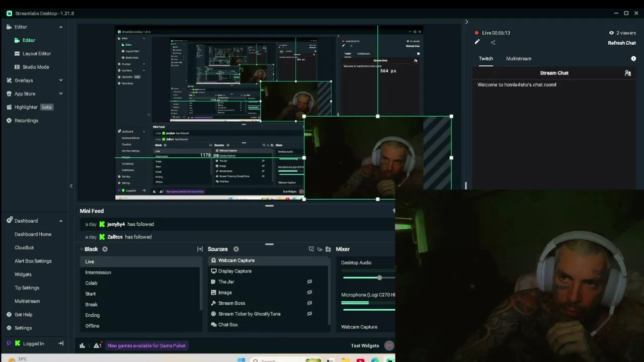
Task: Click the notifications warning icon
Action: [x=98, y=345]
